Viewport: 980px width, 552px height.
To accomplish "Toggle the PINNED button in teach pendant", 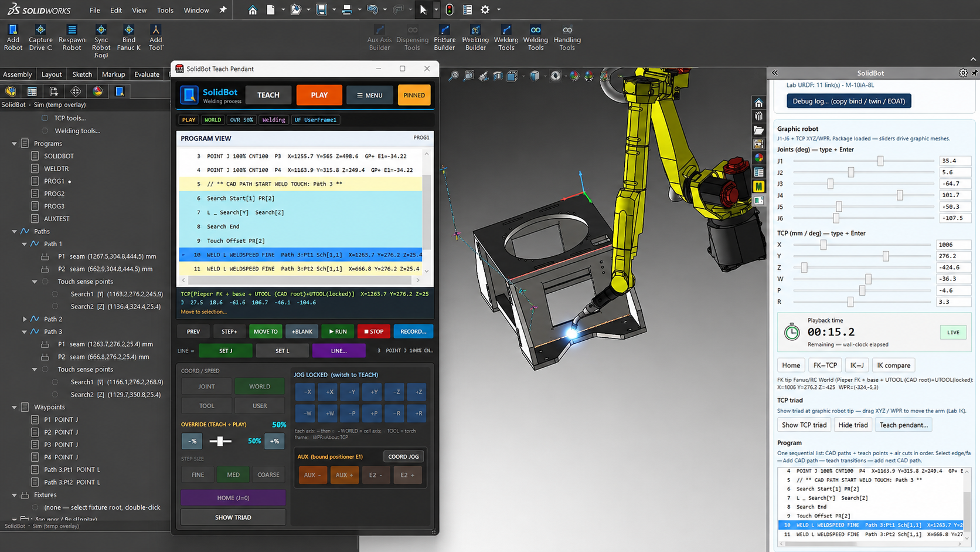I will point(414,95).
